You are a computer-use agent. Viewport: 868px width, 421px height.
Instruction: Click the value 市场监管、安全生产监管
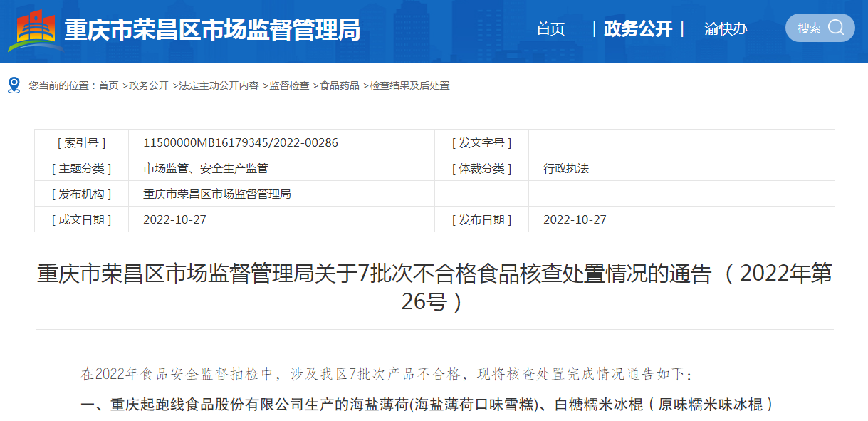(206, 168)
